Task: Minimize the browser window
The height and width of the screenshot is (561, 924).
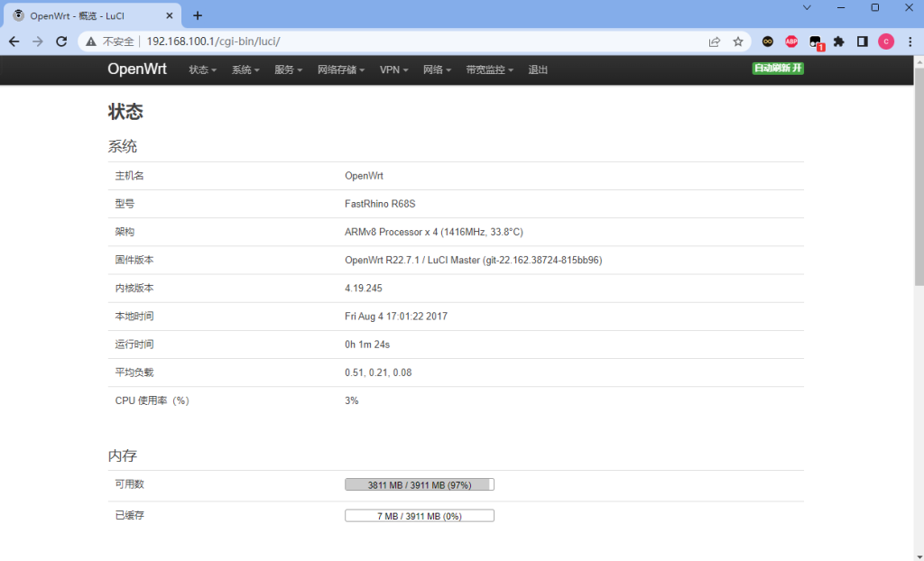Action: tap(841, 7)
